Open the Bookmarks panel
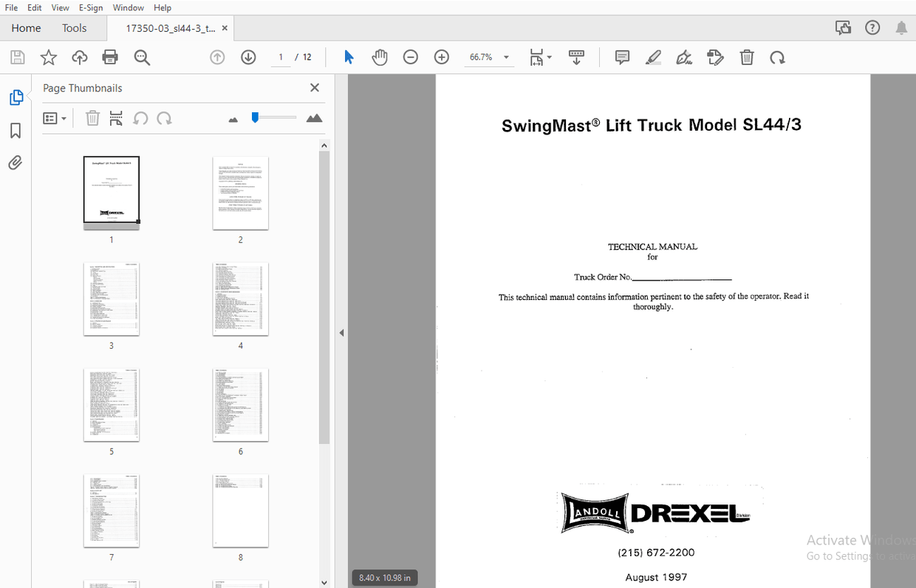Viewport: 916px width, 588px height. click(x=16, y=130)
